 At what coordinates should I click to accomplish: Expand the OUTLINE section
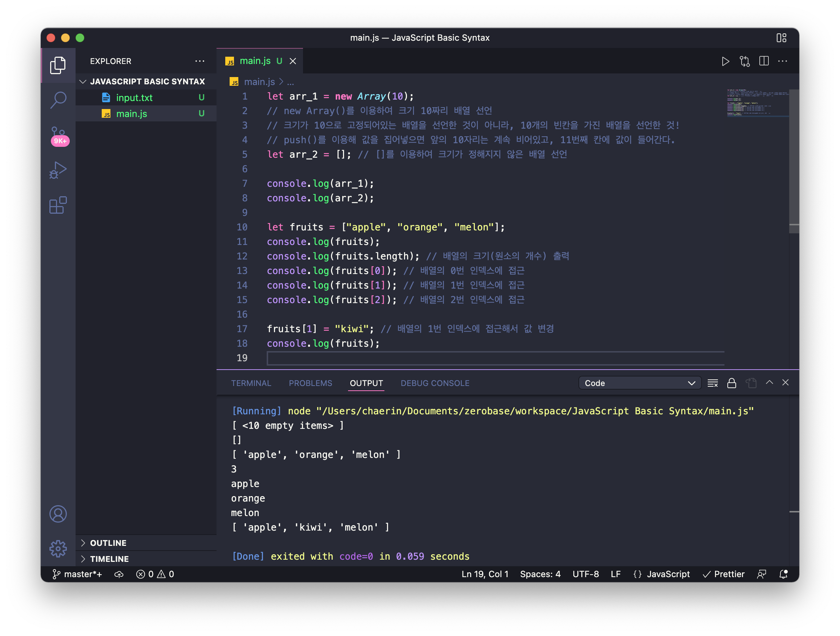coord(108,543)
